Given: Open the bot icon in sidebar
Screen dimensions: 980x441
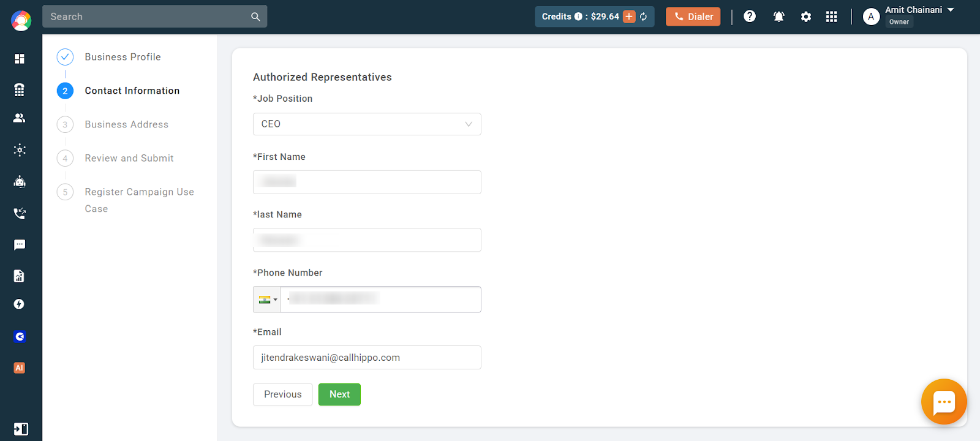Looking at the screenshot, I should coord(20,181).
